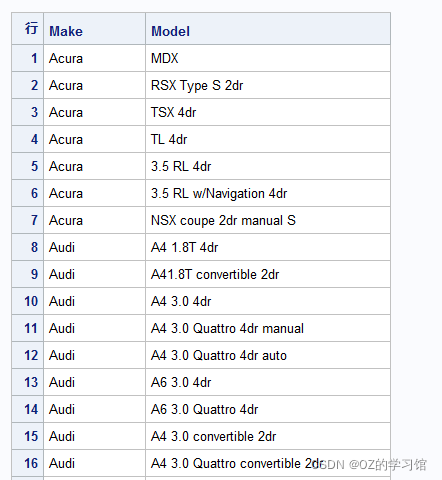Select the TSX 4dr cell
The image size is (442, 480).
(268, 112)
